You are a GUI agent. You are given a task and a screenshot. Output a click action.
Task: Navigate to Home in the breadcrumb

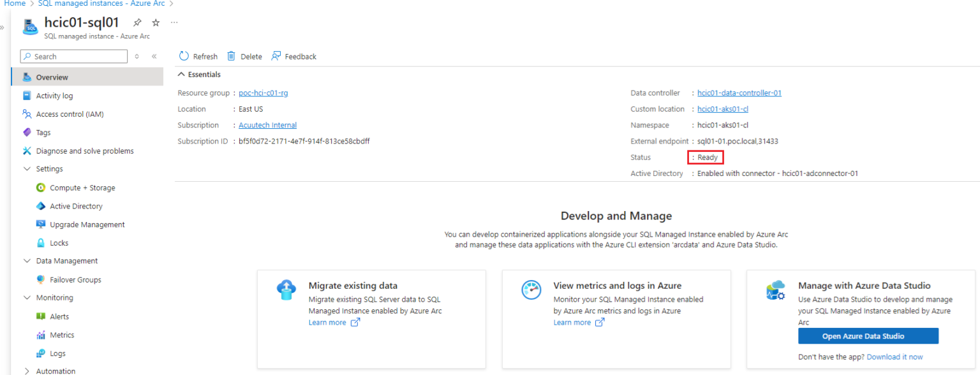15,4
